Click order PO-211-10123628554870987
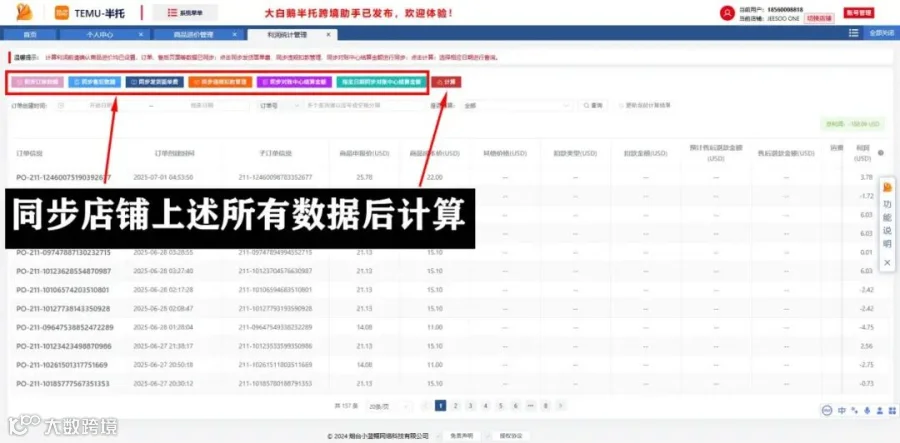Image resolution: width=900 pixels, height=443 pixels. coord(64,271)
